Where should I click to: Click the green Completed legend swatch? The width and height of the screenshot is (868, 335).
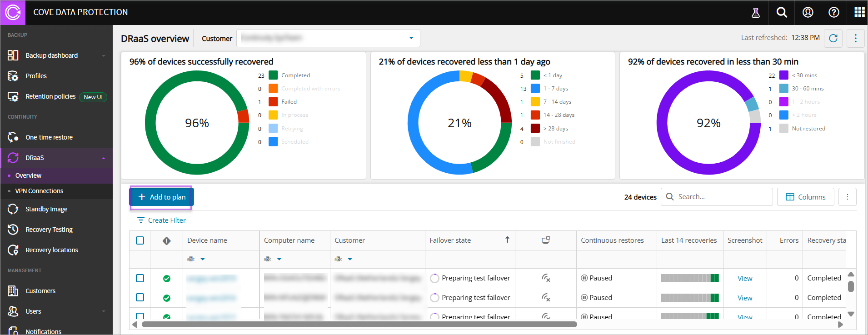pyautogui.click(x=273, y=75)
